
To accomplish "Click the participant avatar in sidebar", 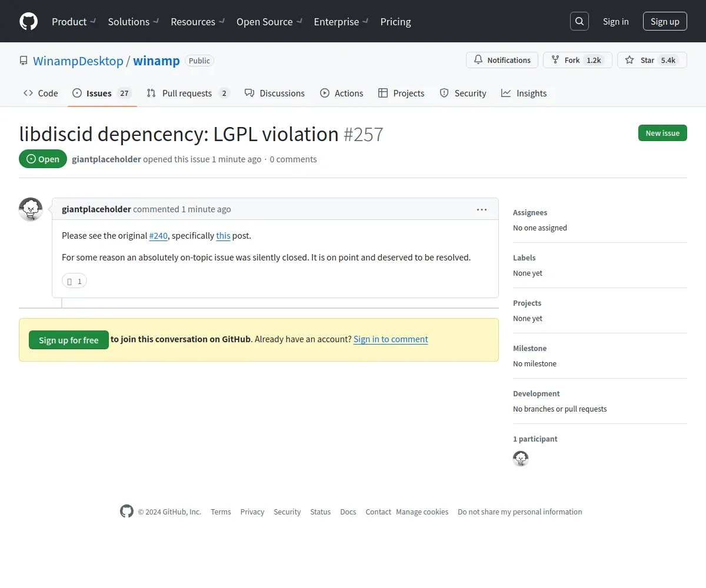I will click(521, 459).
